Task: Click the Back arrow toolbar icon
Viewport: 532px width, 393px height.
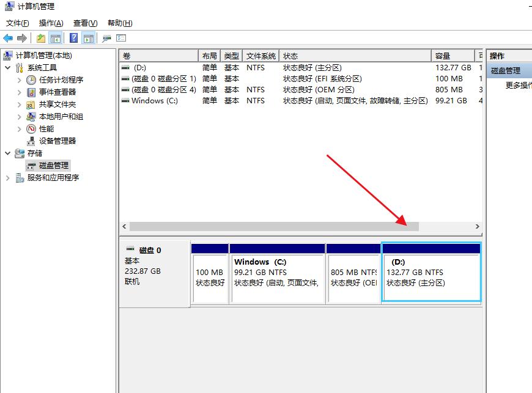Action: tap(8, 37)
